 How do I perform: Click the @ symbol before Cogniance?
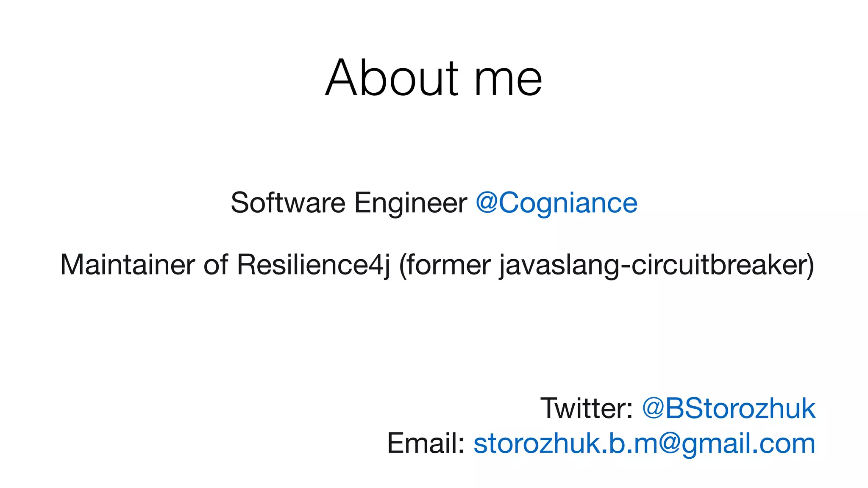tap(487, 203)
